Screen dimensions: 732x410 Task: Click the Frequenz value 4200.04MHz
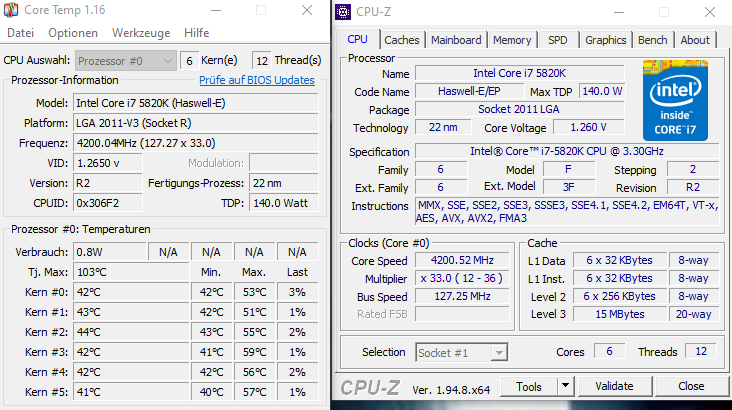coord(196,143)
